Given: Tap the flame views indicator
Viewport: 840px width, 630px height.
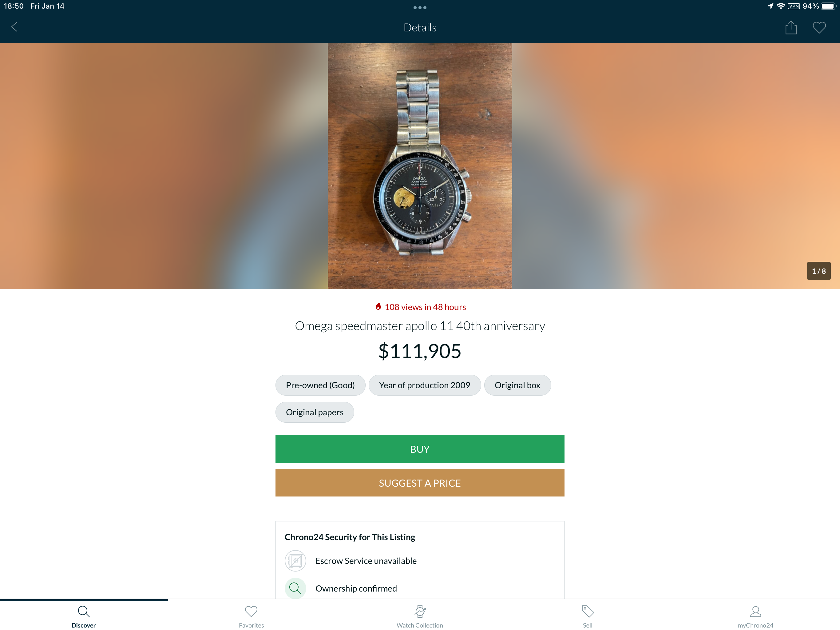Looking at the screenshot, I should coord(420,307).
